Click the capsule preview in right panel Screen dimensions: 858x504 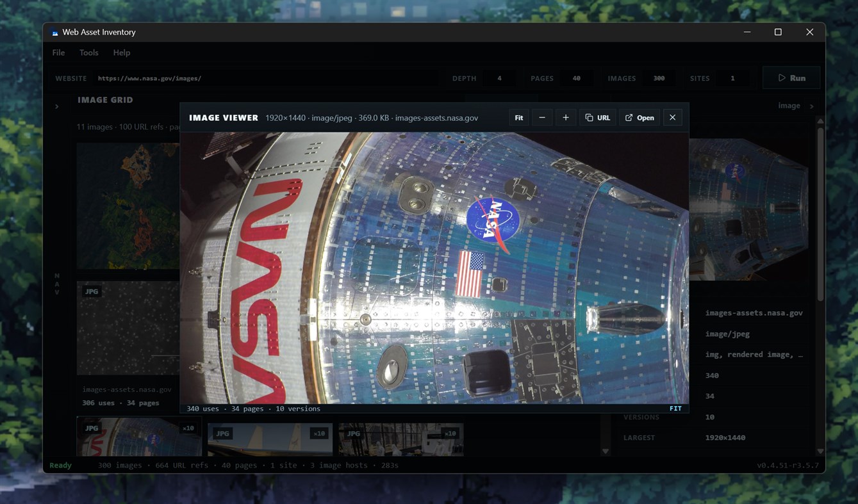(748, 209)
